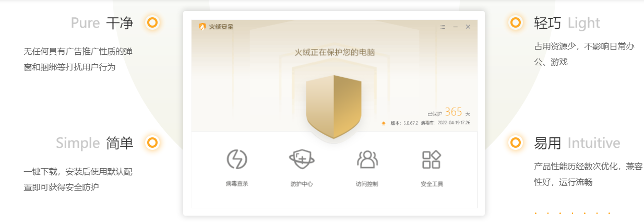Click the 一键下载 description text
644x224 pixels.
[78, 180]
